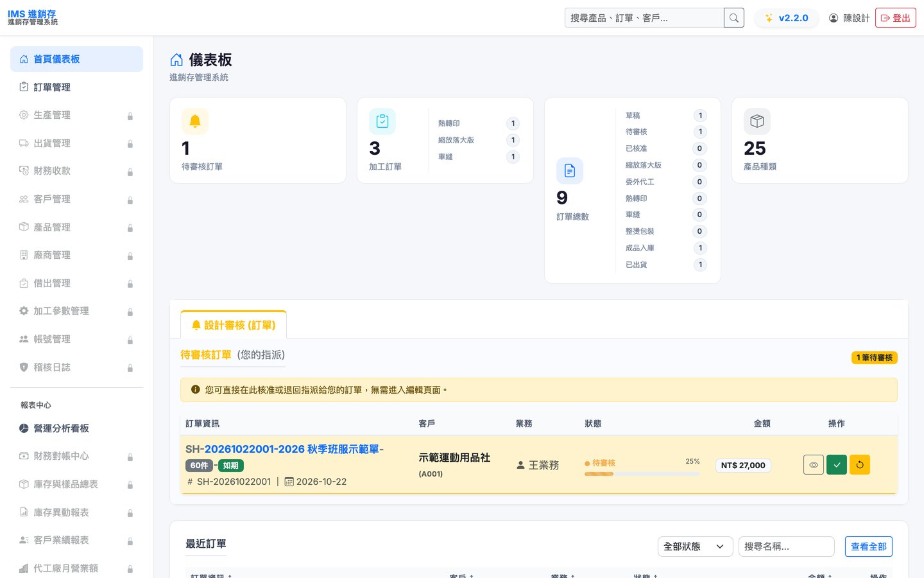The image size is (924, 578).
Task: Click the 如期 status badge
Action: point(231,466)
